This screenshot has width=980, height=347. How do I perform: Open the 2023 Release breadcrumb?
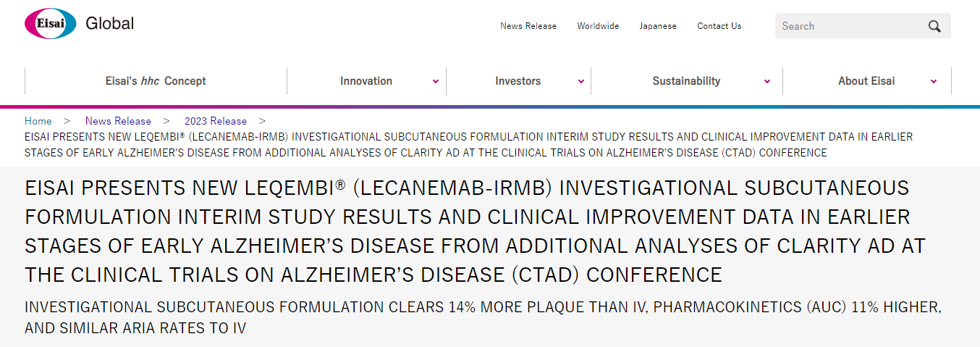[216, 121]
